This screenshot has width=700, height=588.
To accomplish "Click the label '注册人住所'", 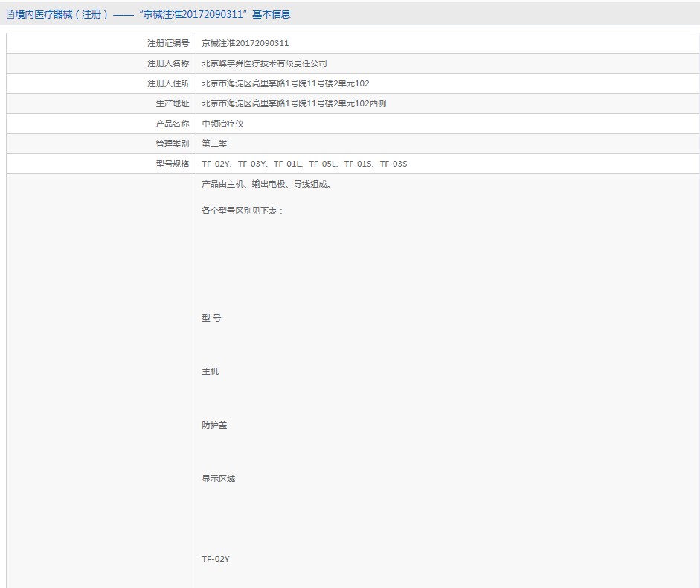I will click(x=168, y=83).
